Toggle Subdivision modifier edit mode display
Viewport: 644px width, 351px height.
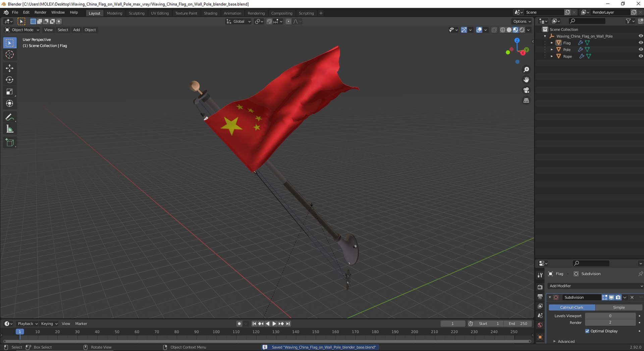pyautogui.click(x=604, y=297)
